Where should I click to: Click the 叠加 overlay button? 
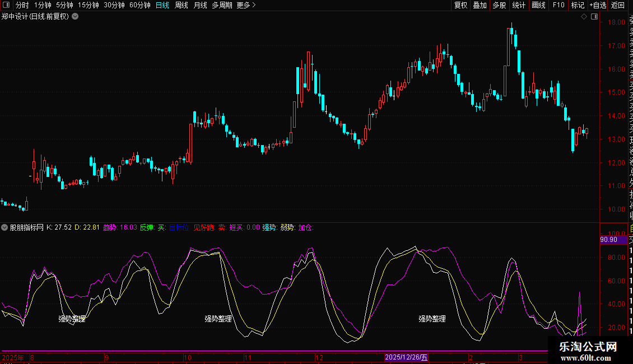[x=480, y=5]
